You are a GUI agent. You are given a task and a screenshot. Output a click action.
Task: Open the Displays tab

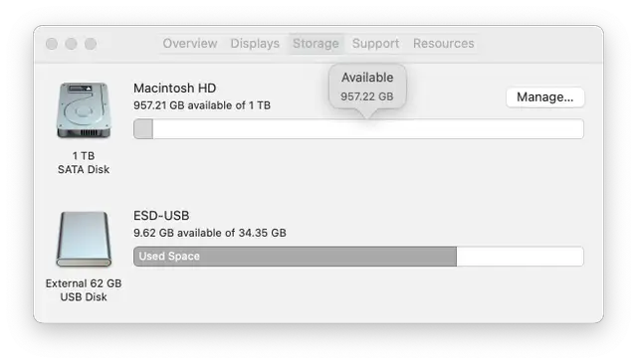(255, 44)
